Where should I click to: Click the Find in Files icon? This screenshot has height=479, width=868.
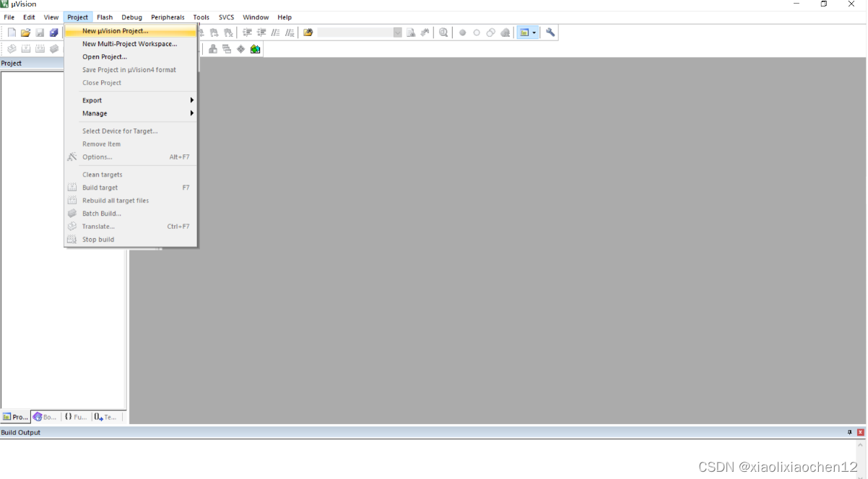pyautogui.click(x=308, y=32)
